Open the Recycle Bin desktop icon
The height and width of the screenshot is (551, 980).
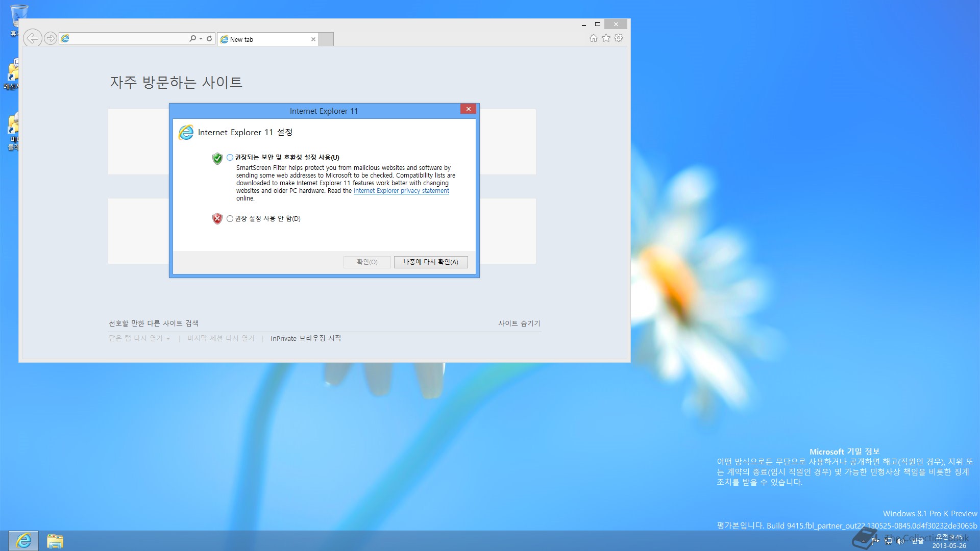[x=19, y=19]
